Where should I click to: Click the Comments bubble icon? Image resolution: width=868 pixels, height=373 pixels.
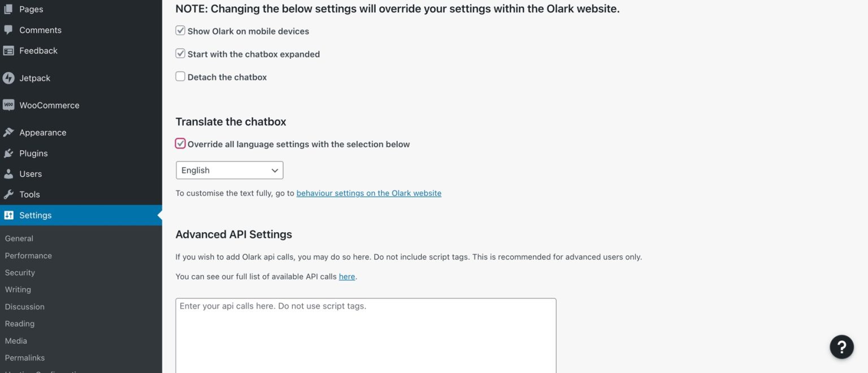click(8, 29)
